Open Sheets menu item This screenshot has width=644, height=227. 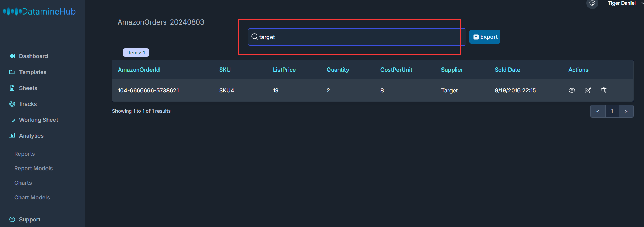(28, 88)
